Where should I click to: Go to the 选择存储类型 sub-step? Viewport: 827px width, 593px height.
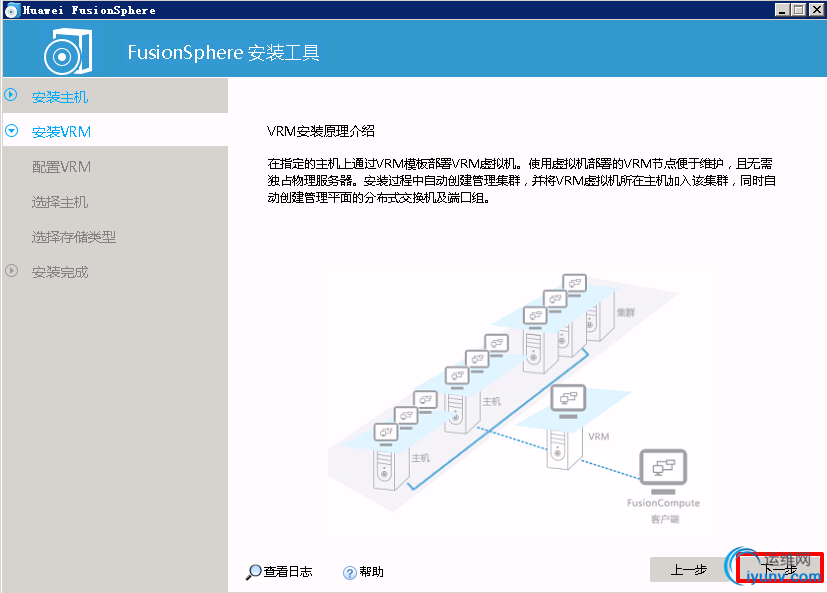[x=73, y=237]
